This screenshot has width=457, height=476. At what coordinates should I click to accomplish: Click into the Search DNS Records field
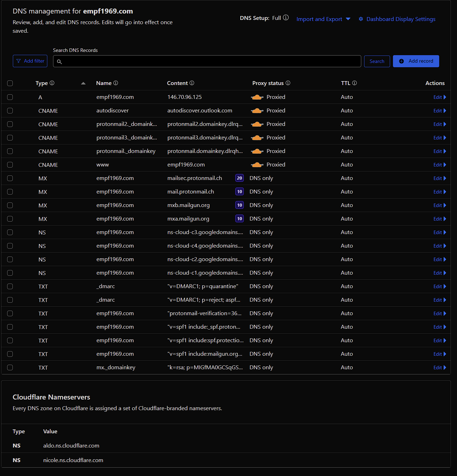click(x=207, y=61)
